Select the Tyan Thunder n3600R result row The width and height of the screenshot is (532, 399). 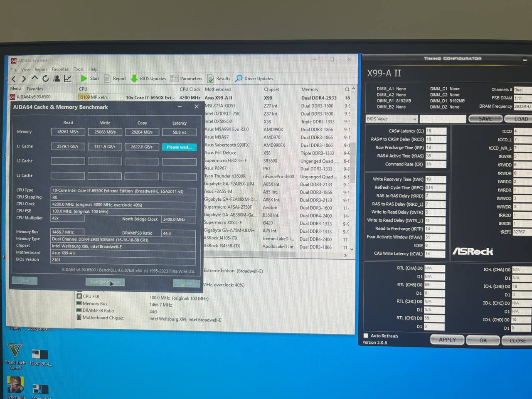tap(276, 176)
